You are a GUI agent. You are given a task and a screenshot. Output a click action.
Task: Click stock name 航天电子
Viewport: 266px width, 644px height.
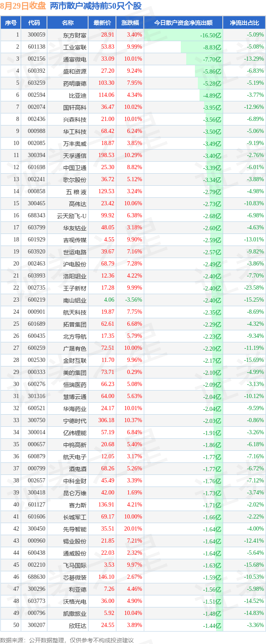75,457
